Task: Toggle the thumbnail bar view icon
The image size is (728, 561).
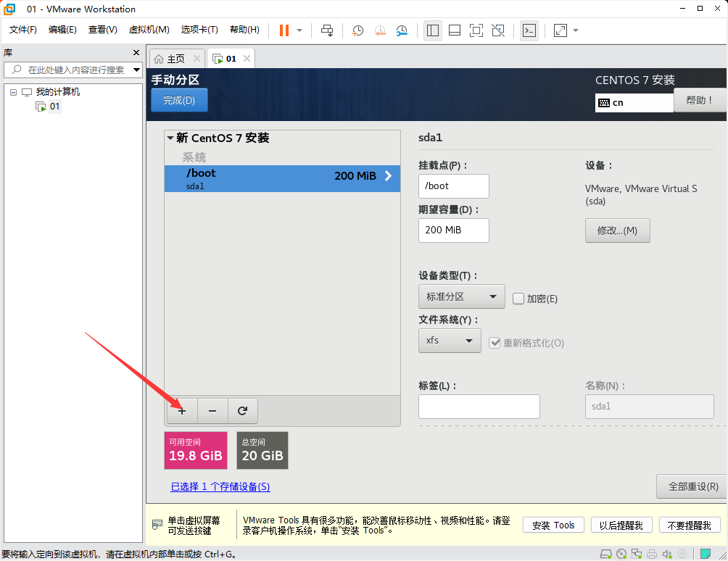Action: [x=455, y=30]
